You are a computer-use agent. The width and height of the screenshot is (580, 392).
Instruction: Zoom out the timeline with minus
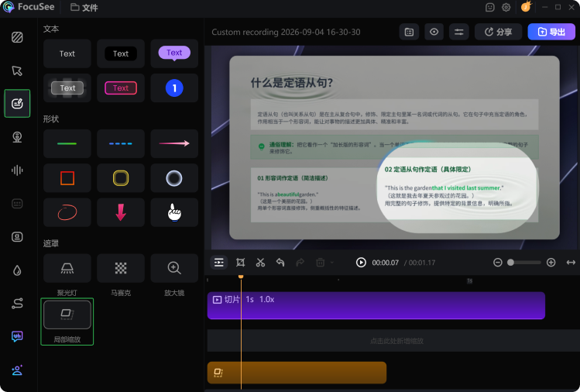498,263
